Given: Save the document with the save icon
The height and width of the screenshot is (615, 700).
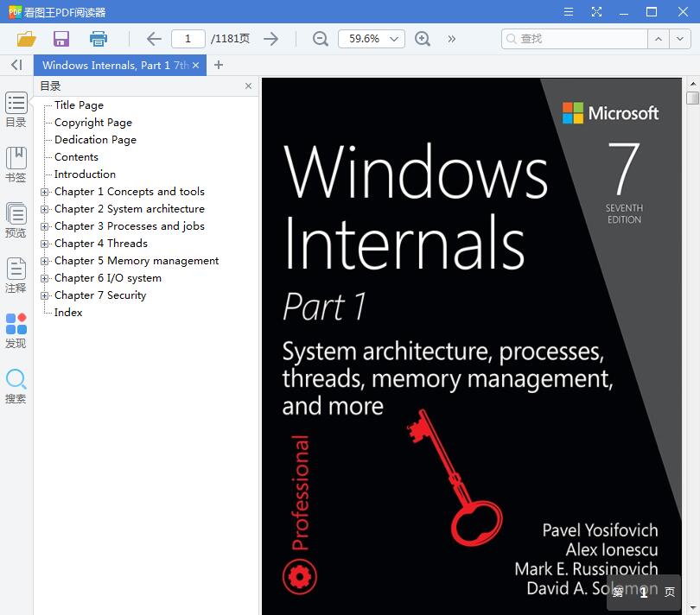Looking at the screenshot, I should (60, 38).
